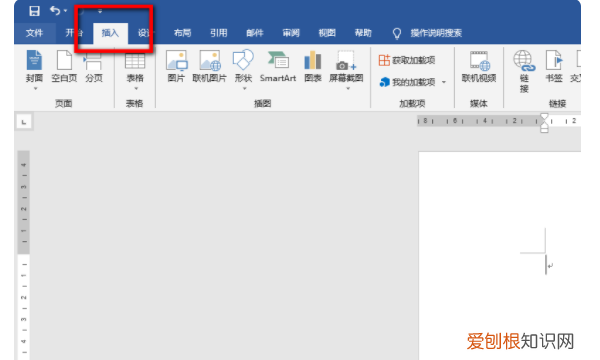Insert 联机视频 (Online Video)
Viewport: 600px width, 360px height.
tap(479, 66)
